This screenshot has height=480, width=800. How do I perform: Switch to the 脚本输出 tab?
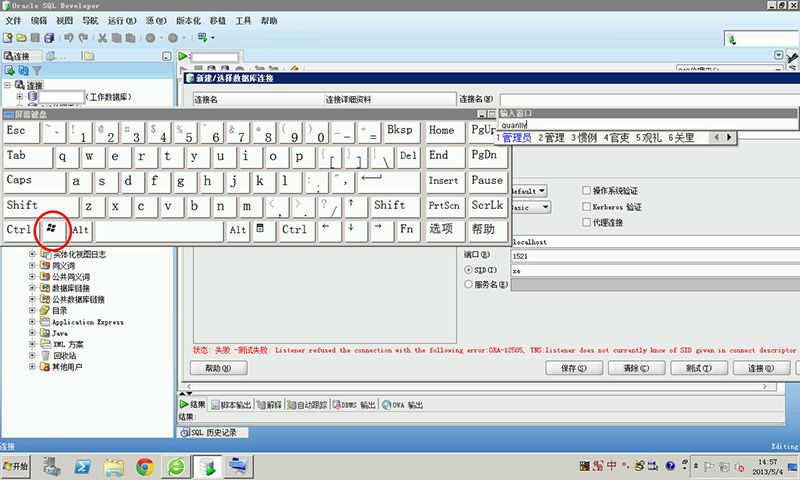coord(232,405)
